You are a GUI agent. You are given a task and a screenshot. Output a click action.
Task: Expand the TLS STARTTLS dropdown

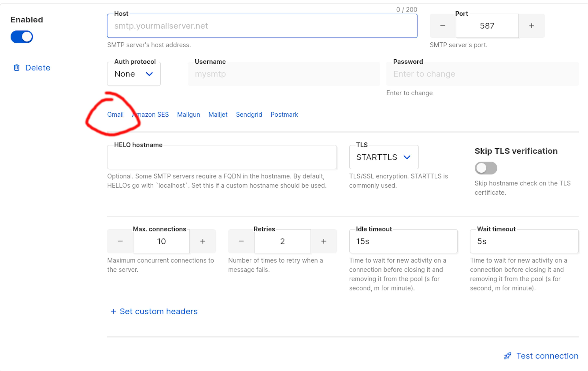[384, 157]
